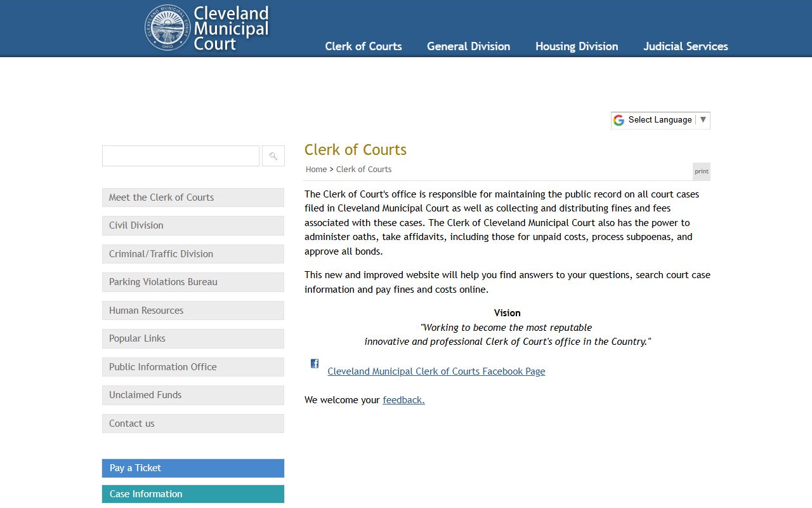812x508 pixels.
Task: Open Meet the Clerk of Courts
Action: click(x=193, y=197)
